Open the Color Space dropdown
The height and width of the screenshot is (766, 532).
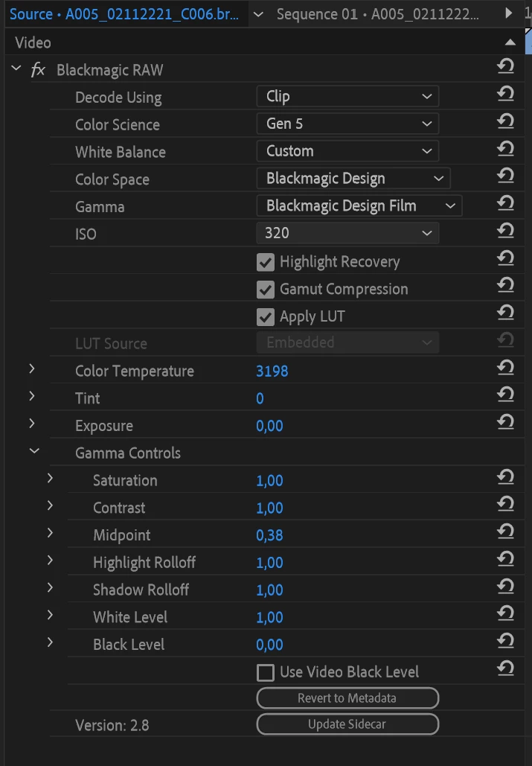pyautogui.click(x=353, y=179)
